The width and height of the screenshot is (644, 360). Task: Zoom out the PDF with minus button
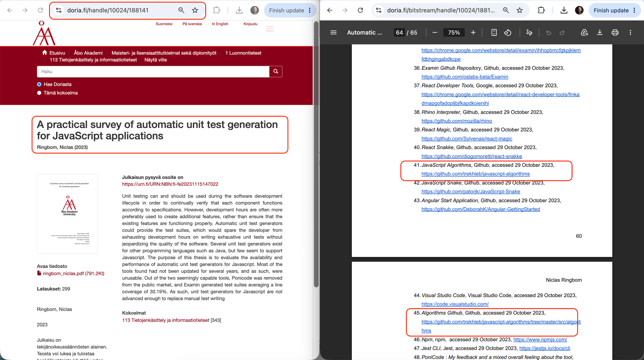435,32
